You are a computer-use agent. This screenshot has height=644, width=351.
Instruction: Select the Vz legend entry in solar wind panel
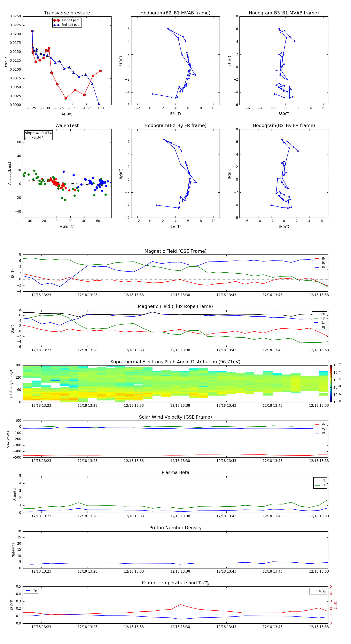click(320, 433)
